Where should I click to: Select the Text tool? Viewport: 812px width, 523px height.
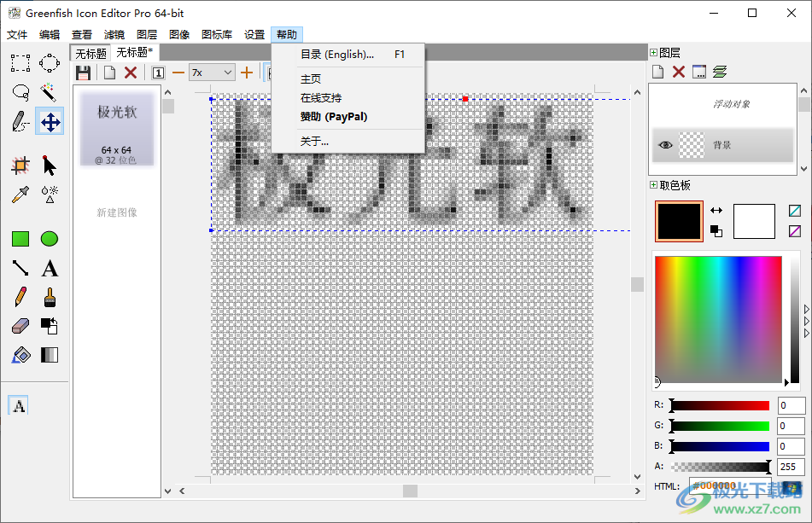pyautogui.click(x=49, y=268)
